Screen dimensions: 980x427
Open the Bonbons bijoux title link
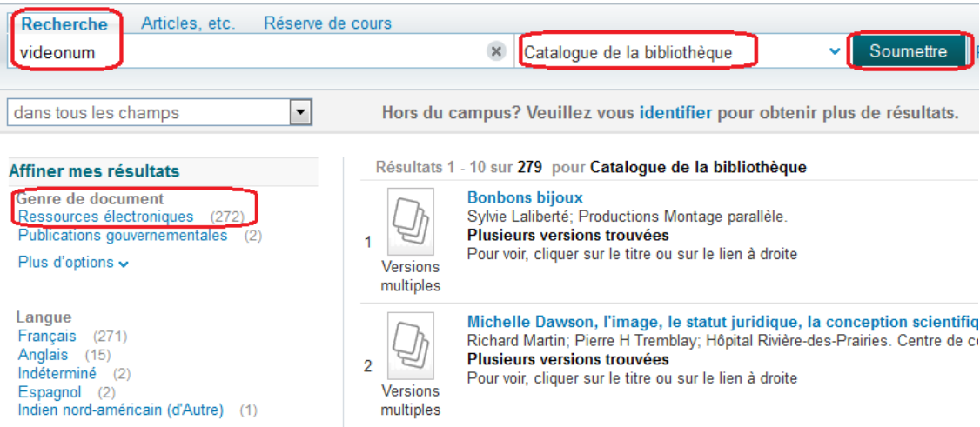point(525,198)
